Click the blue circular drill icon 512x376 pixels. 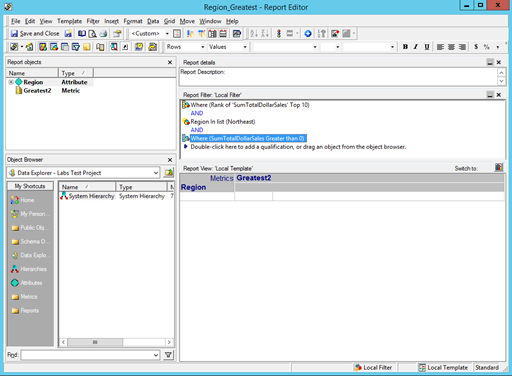coord(308,33)
